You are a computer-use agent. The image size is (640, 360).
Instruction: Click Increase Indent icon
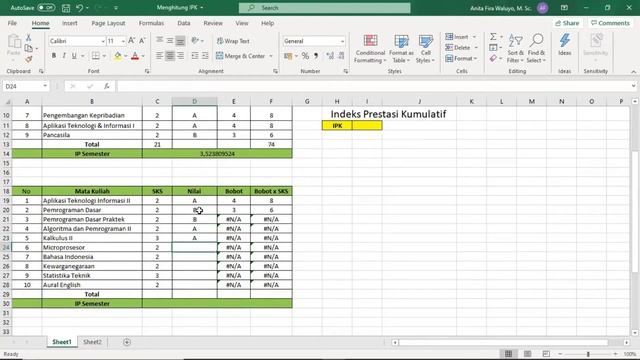click(205, 56)
